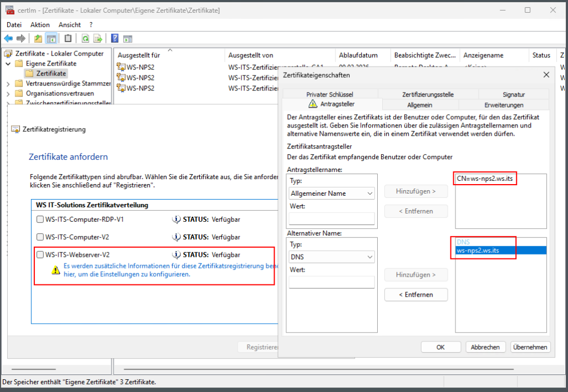Sort by the Ausgestellt für column header

[x=170, y=55]
